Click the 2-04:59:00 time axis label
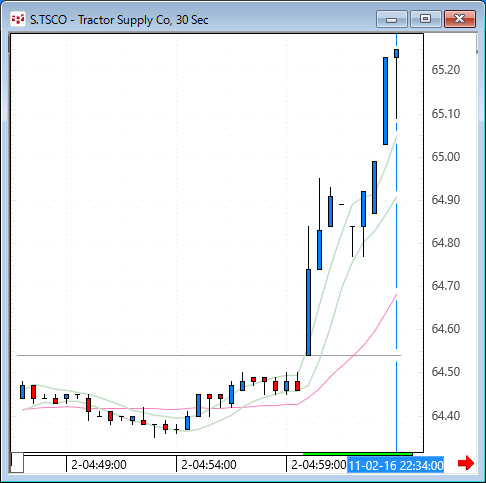The height and width of the screenshot is (483, 486). point(319,465)
